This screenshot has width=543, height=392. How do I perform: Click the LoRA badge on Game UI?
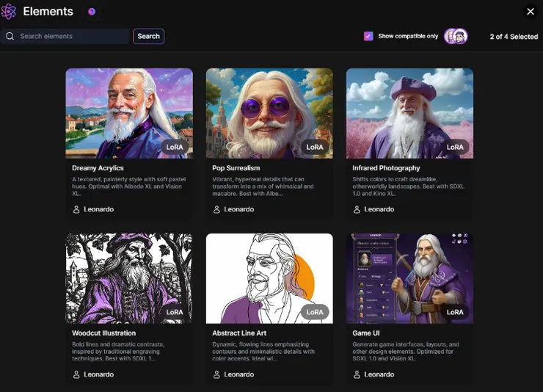click(x=455, y=312)
